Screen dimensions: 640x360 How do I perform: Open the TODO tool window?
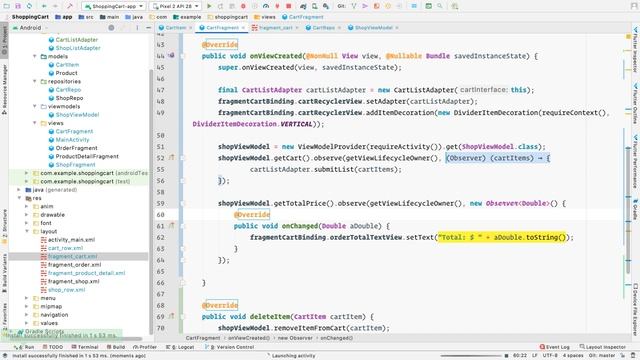pyautogui.click(x=53, y=347)
